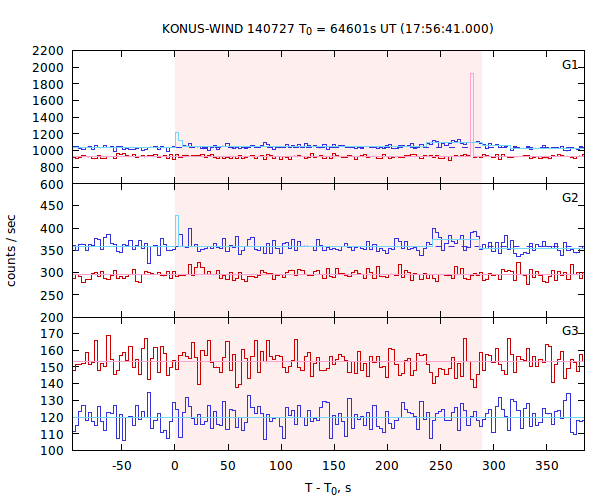Click the cyan peak at T0 in G2
Viewport: 600px width, 500px height.
point(177,231)
